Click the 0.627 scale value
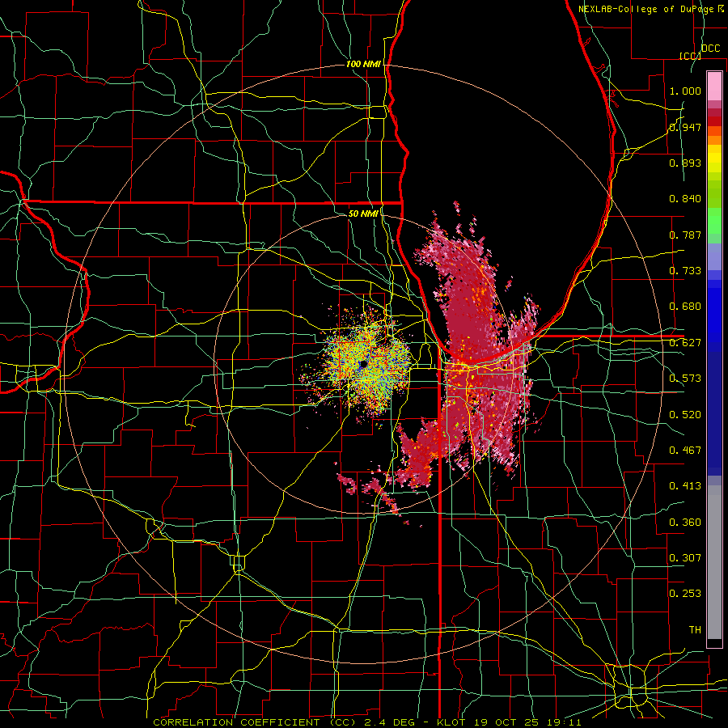The height and width of the screenshot is (728, 728). point(685,343)
